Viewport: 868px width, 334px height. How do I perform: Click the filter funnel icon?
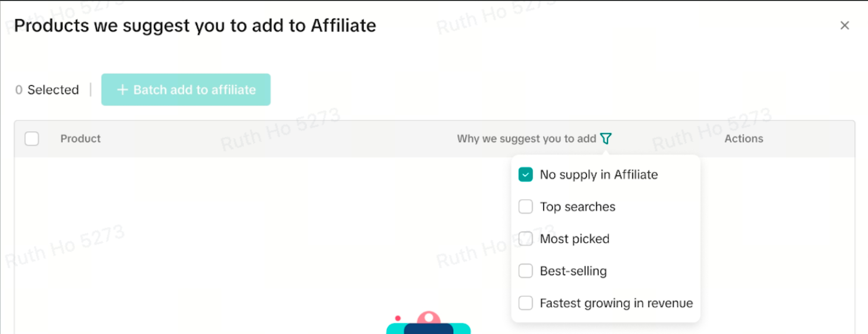click(606, 139)
